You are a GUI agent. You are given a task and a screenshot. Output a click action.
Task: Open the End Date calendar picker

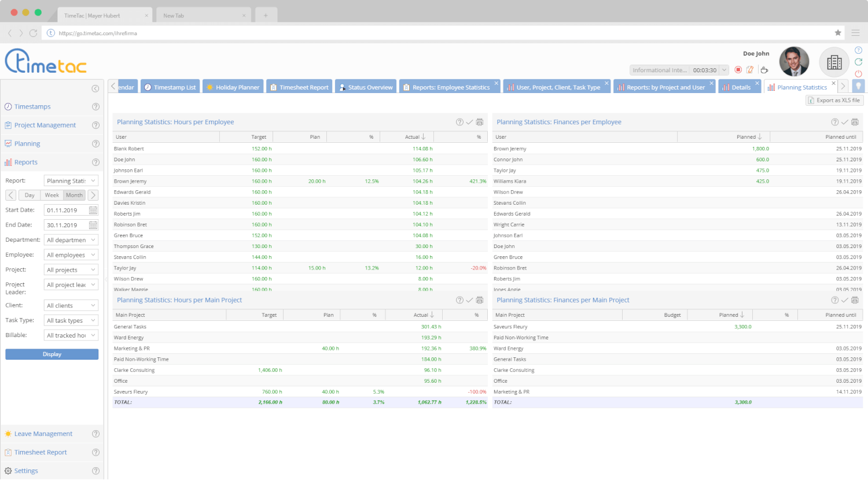click(x=93, y=225)
